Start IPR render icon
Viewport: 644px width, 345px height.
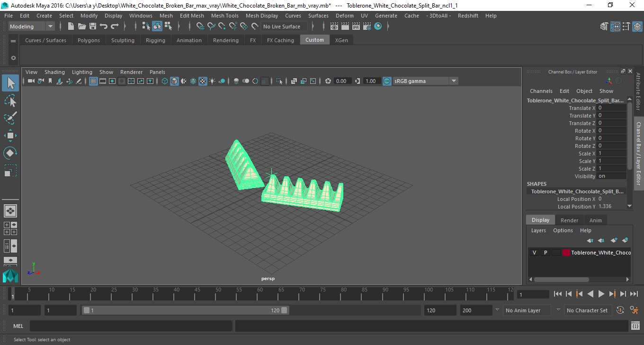point(357,27)
